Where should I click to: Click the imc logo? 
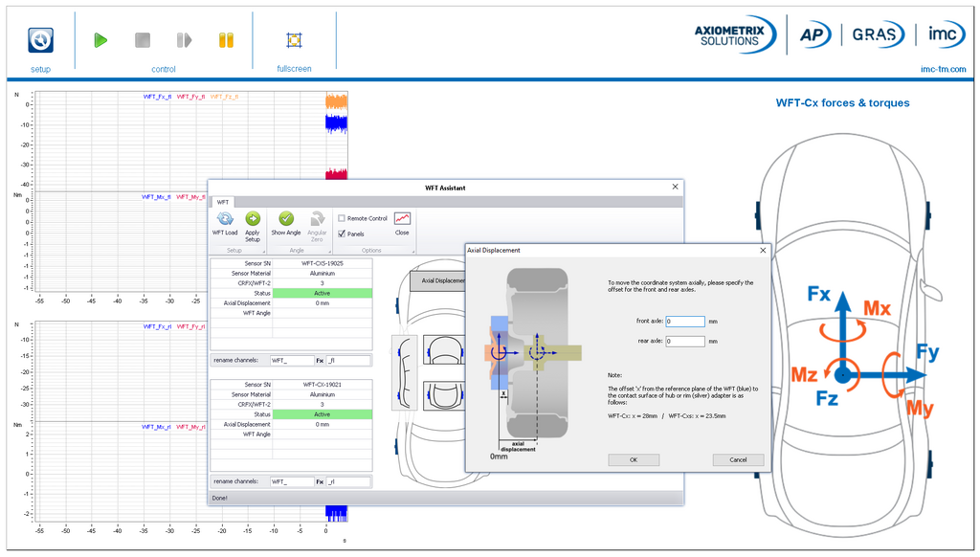pos(947,34)
